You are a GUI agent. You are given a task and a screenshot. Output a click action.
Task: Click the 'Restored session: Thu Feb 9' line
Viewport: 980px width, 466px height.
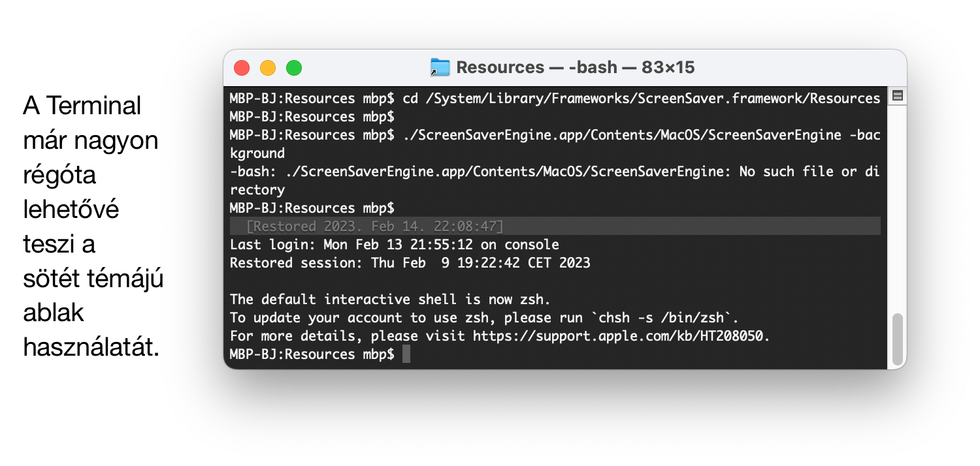tap(410, 263)
